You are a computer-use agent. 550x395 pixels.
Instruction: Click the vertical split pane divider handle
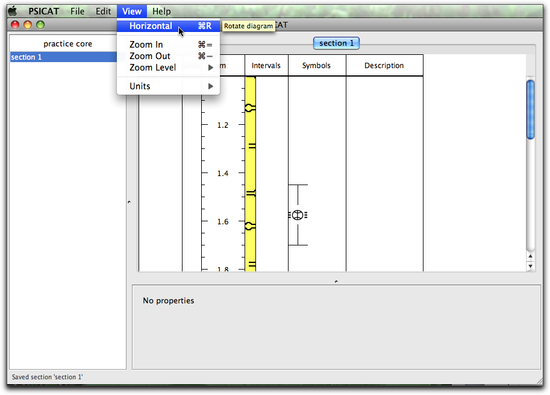[x=129, y=202]
